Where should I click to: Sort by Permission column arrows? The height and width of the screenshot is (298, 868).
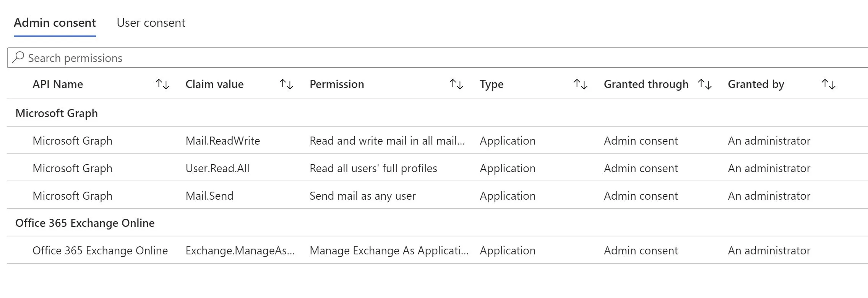point(456,84)
